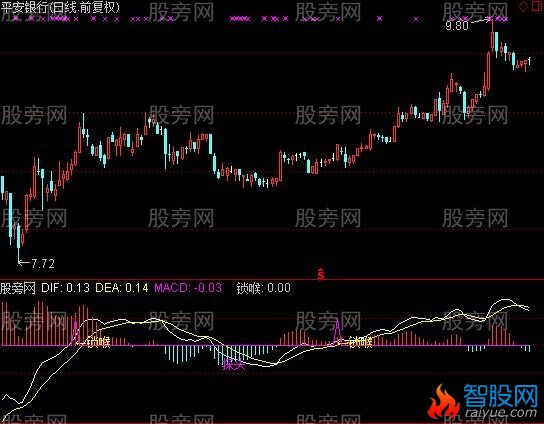Screen dimensions: 544x424
Task: Click the purple 探头 signal label
Action: pyautogui.click(x=234, y=365)
